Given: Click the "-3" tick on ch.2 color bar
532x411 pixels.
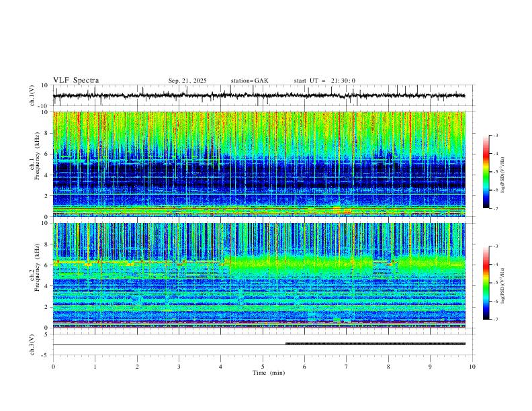Looking at the screenshot, I should pos(495,246).
